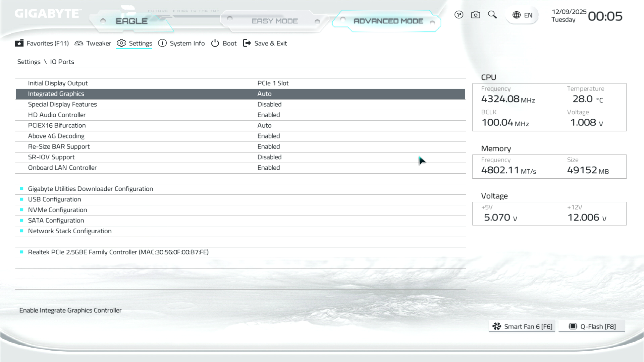Open the search magnifier icon

click(492, 15)
